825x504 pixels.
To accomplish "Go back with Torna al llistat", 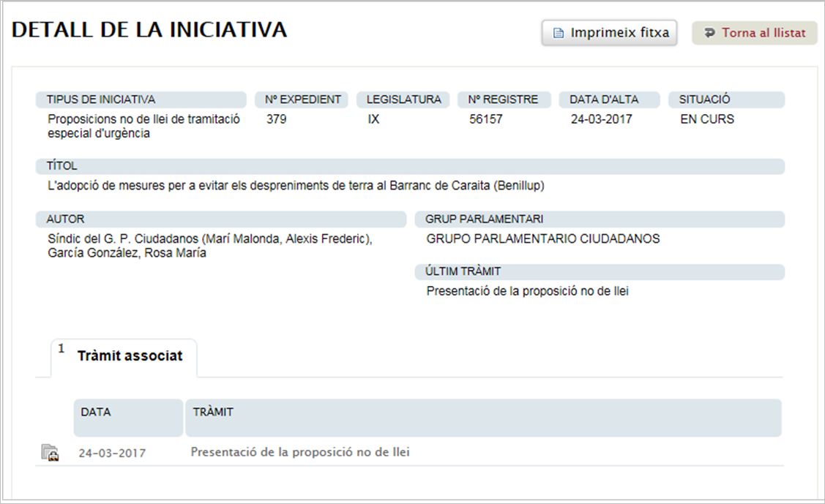I will point(755,33).
